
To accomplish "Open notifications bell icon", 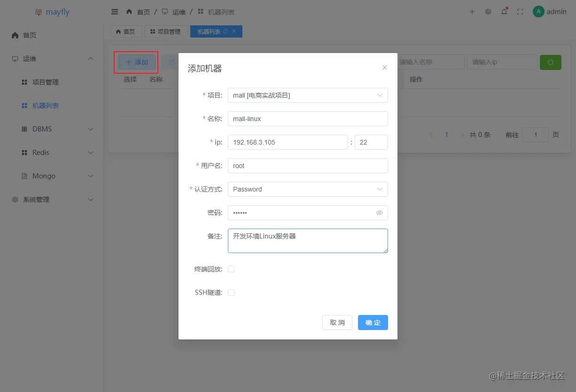I will pos(504,12).
